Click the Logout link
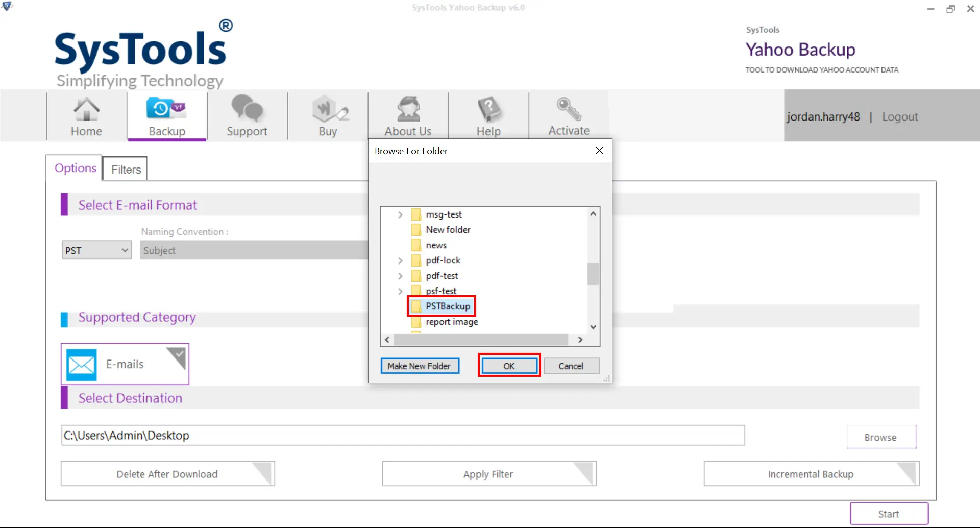The height and width of the screenshot is (528, 980). pos(900,117)
